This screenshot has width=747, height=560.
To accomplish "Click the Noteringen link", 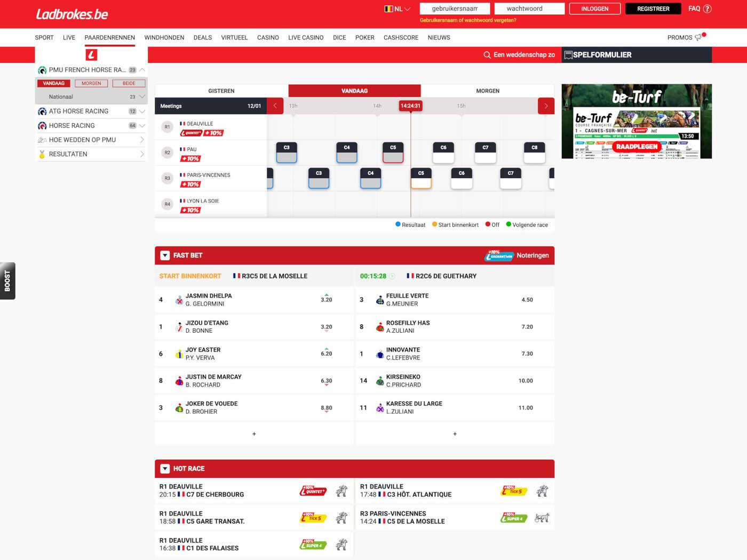I will 533,255.
